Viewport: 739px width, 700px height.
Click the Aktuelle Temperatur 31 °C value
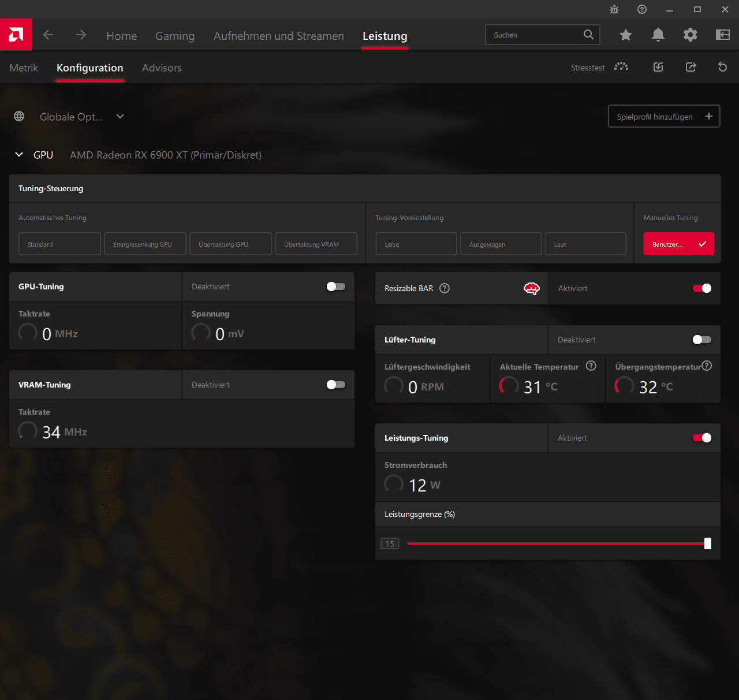[x=540, y=387]
